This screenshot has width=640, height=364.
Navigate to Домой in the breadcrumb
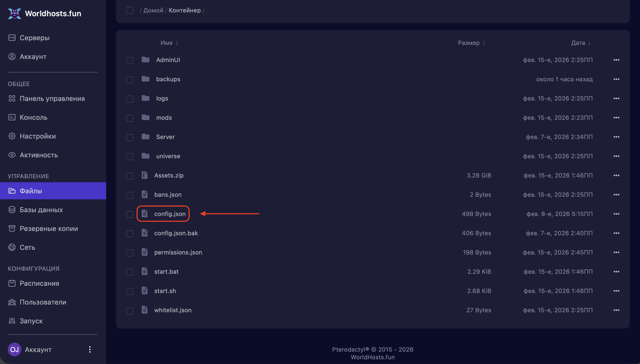point(153,10)
